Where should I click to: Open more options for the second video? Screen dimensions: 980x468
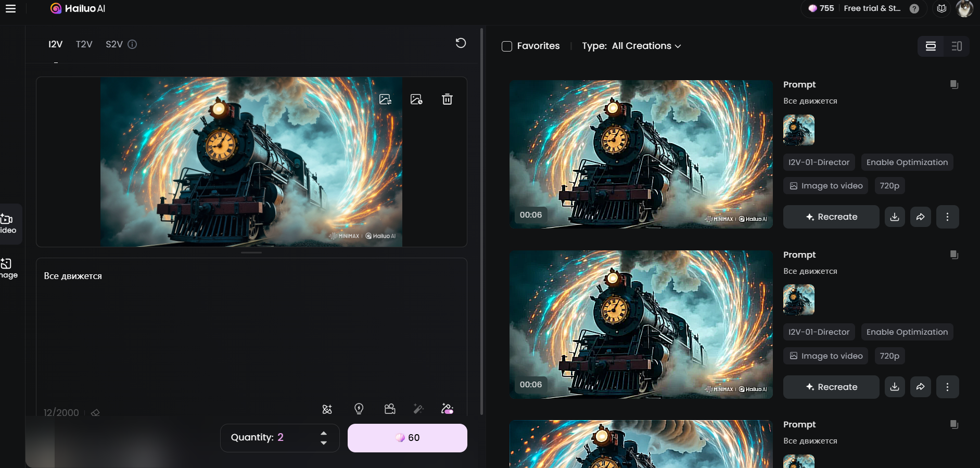[x=947, y=387]
